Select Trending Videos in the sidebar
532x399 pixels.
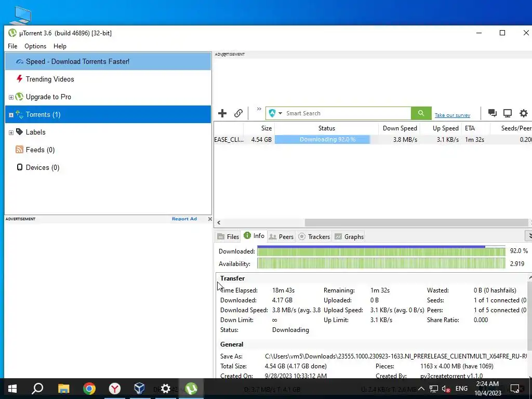pyautogui.click(x=108, y=79)
